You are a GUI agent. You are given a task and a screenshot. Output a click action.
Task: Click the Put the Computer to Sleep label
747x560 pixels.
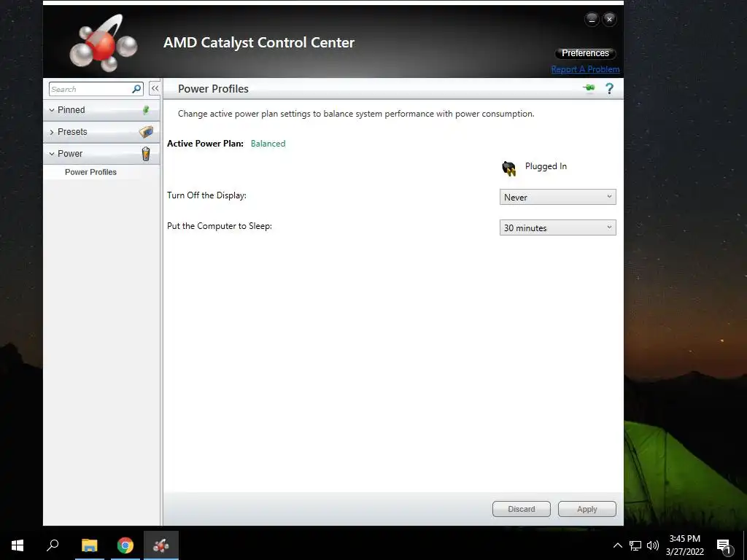pyautogui.click(x=219, y=226)
